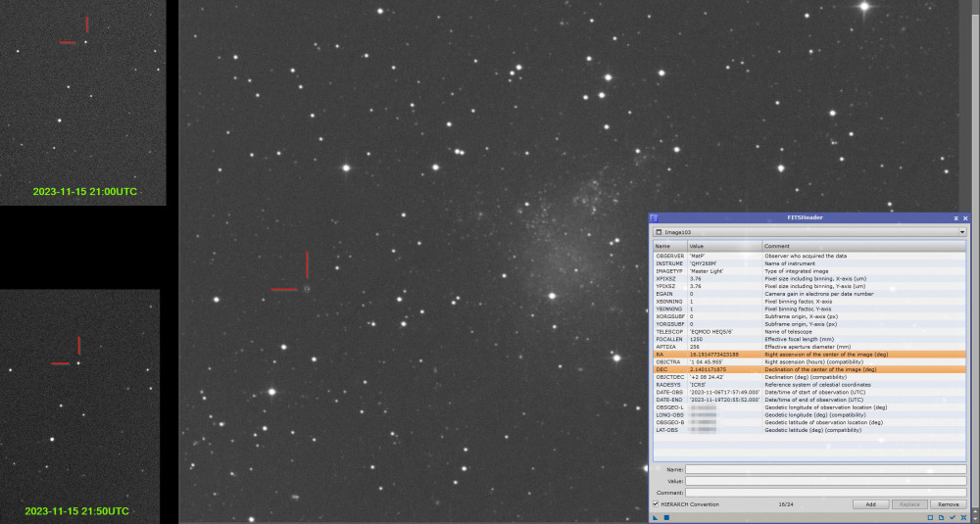Select the highlighted RA keyword row
Screen dimensions: 980x524
(x=809, y=355)
